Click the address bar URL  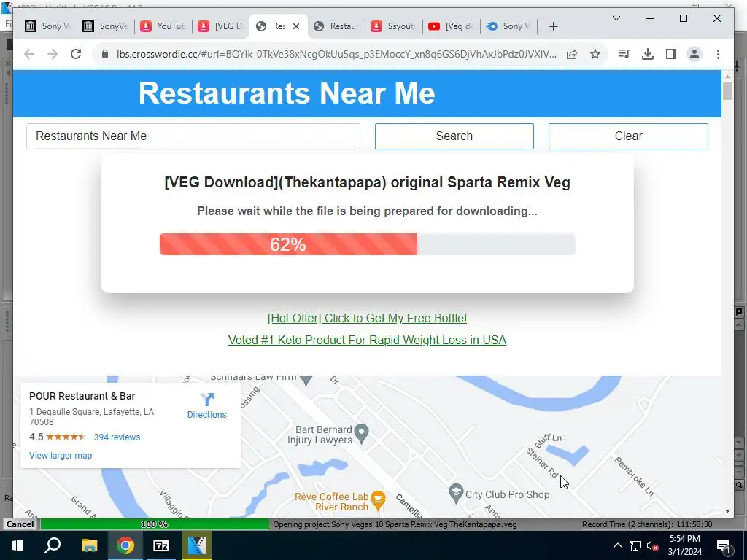(336, 54)
